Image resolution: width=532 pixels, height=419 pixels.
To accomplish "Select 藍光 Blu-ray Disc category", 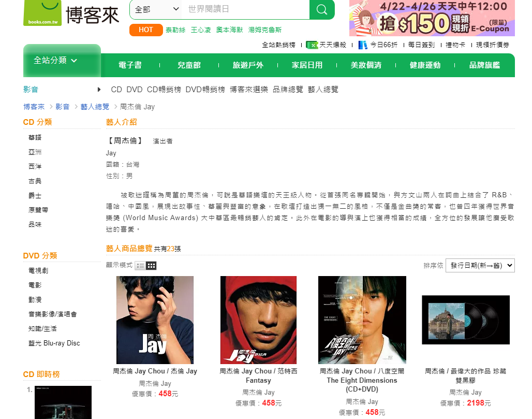I will click(54, 343).
